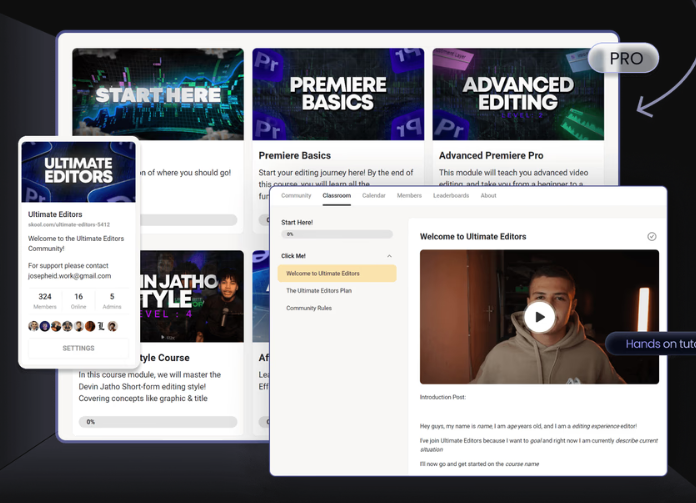Click the Welcome to Ultimate Editors heading
Viewport: 696px width, 503px height.
pyautogui.click(x=473, y=237)
